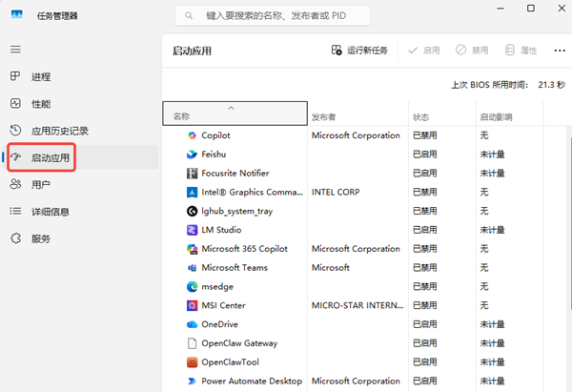Click Microsoft Corporation in Power Automate row
Image resolution: width=572 pixels, height=392 pixels.
pos(356,382)
